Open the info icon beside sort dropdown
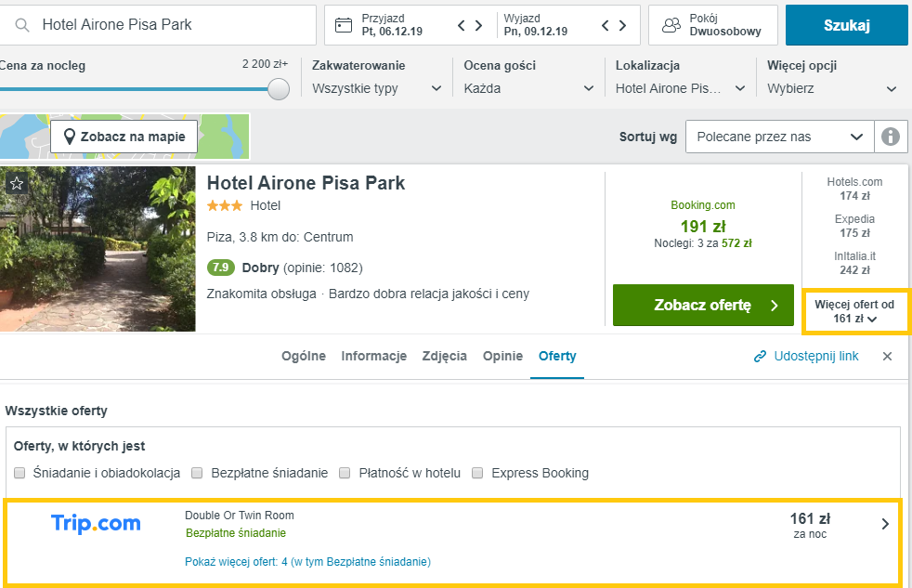Screen dimensions: 912x588 pos(890,137)
